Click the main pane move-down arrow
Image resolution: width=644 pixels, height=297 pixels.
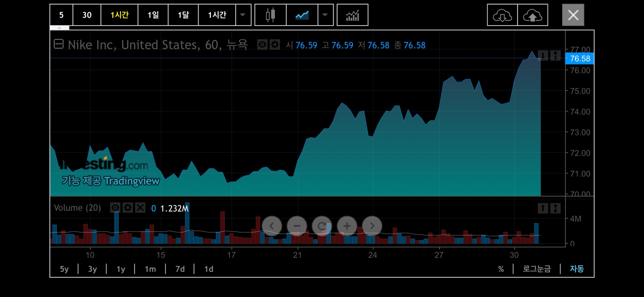coord(542,56)
